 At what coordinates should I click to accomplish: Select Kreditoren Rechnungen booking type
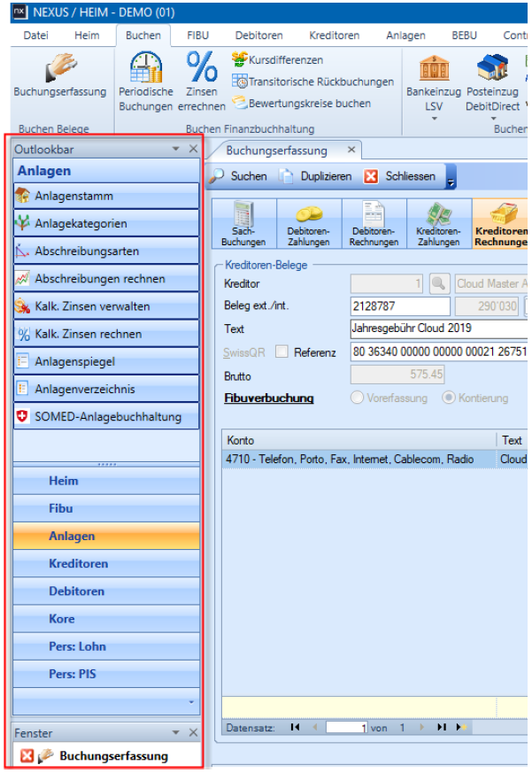tap(500, 224)
